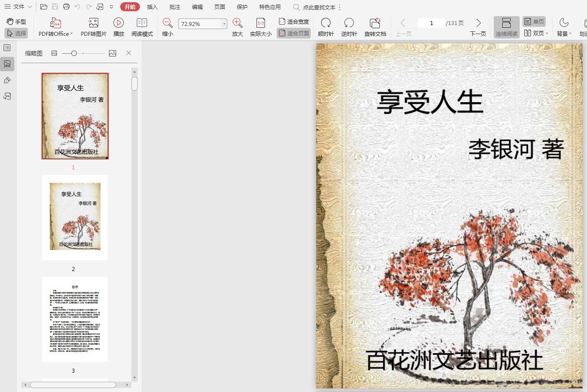Click the print icon

[x=66, y=7]
